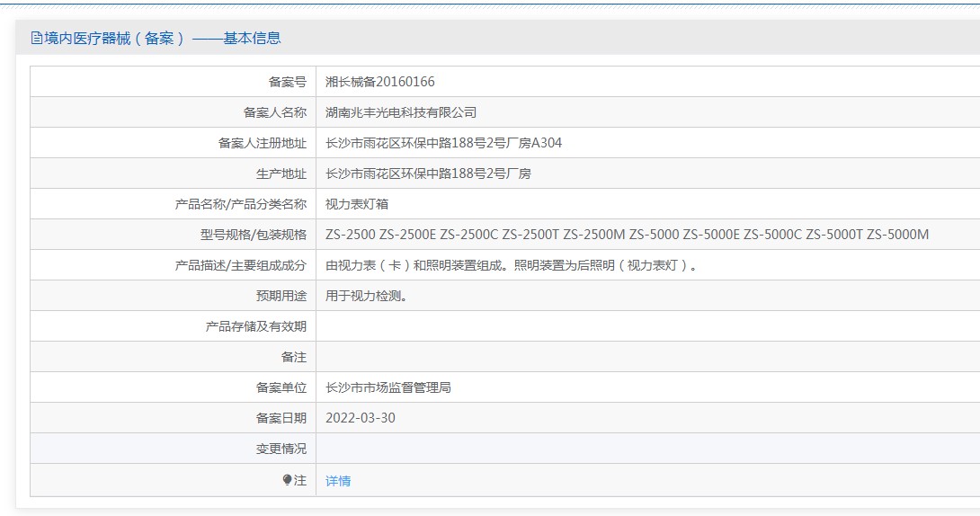Viewport: 980px width, 516px height.
Task: Open the 详情 link
Action: click(x=338, y=481)
